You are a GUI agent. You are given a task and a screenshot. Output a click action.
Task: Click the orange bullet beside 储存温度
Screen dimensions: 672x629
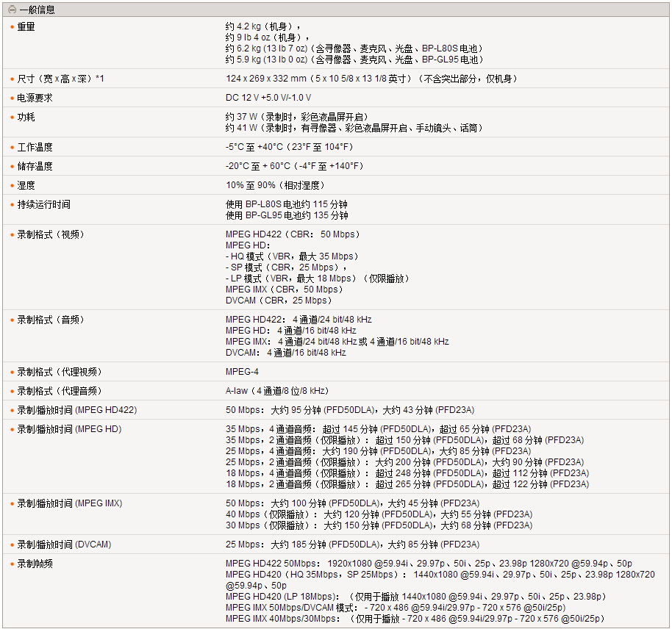click(12, 166)
